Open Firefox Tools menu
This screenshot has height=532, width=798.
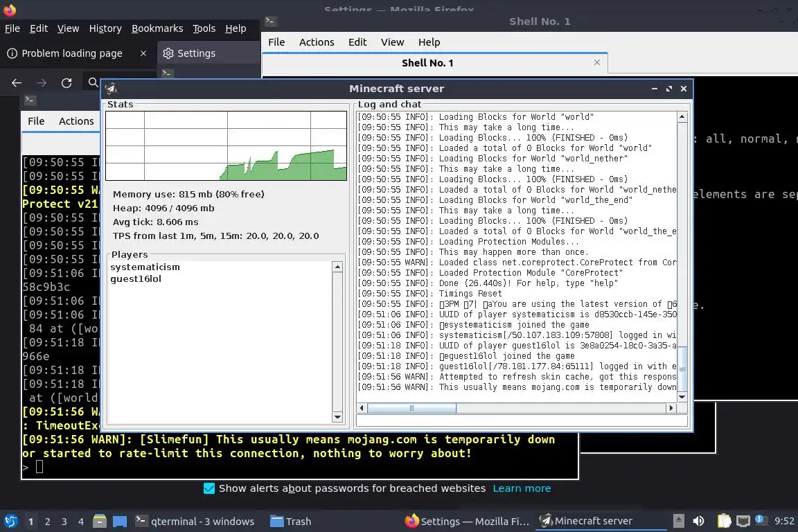click(204, 28)
